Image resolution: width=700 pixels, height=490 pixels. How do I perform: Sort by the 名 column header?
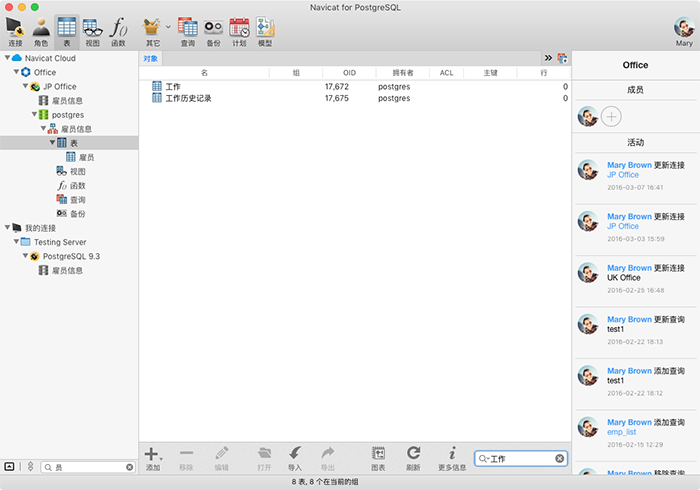pos(204,73)
